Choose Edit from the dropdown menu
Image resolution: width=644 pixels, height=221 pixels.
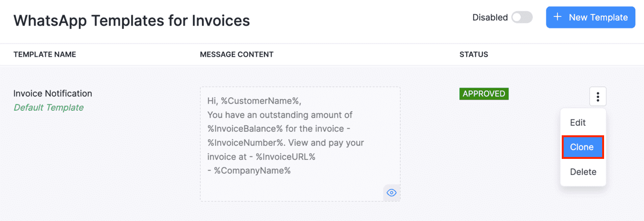[x=578, y=122]
